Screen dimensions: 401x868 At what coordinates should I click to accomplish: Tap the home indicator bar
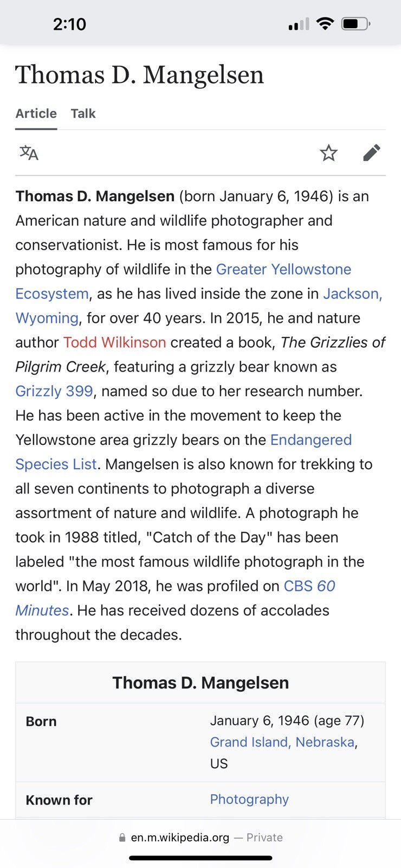click(x=200, y=858)
